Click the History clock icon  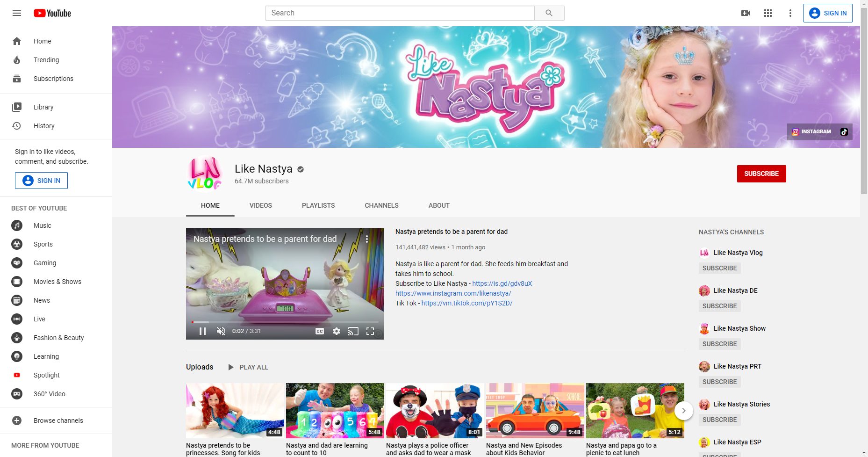pos(17,126)
